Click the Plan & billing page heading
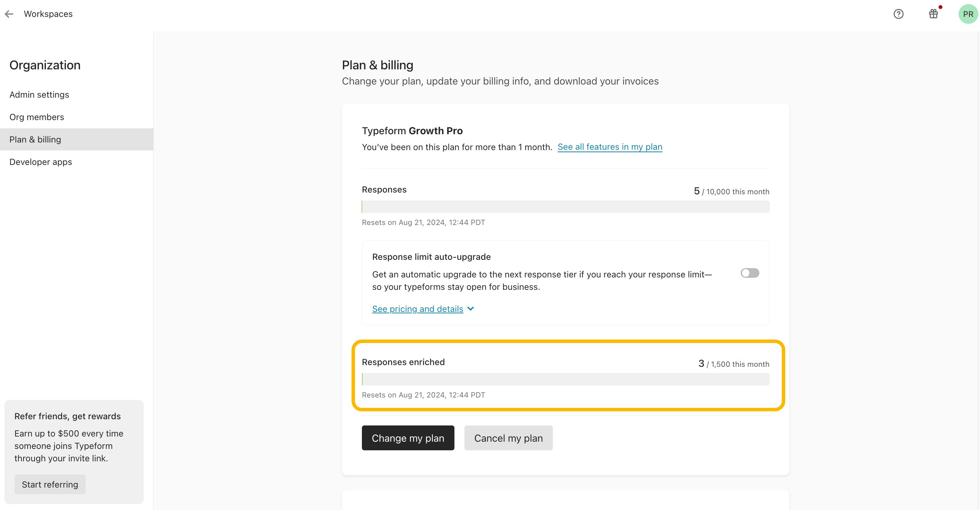 (x=377, y=65)
